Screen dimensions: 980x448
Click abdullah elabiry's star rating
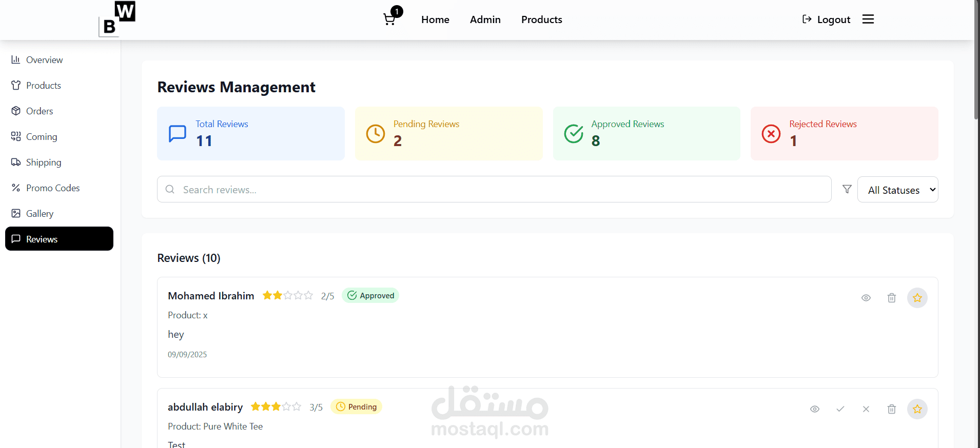click(x=276, y=406)
